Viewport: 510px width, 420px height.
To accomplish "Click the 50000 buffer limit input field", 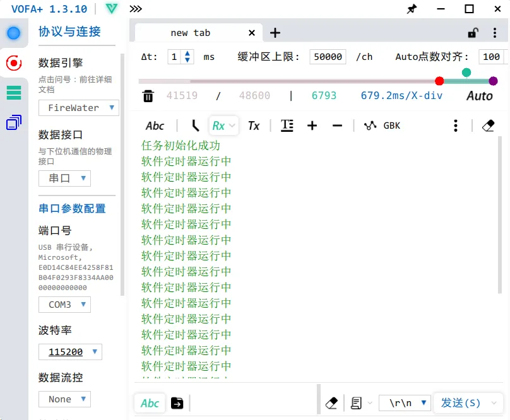I will click(x=328, y=56).
